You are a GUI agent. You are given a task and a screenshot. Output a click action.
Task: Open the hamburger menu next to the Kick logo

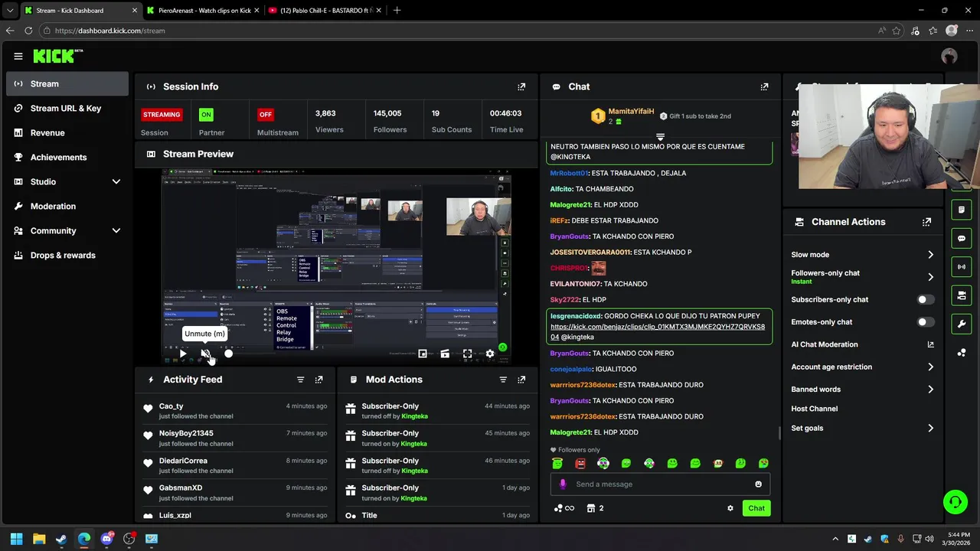18,56
